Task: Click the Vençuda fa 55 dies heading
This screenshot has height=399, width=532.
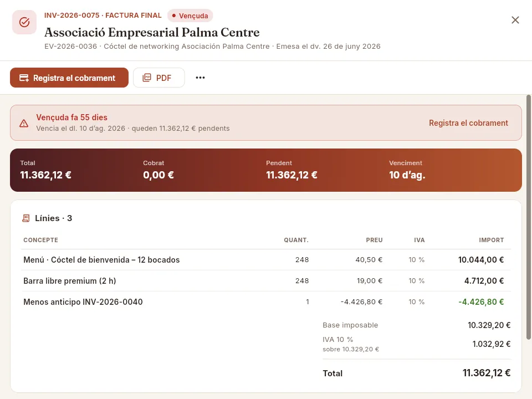Action: (x=71, y=117)
